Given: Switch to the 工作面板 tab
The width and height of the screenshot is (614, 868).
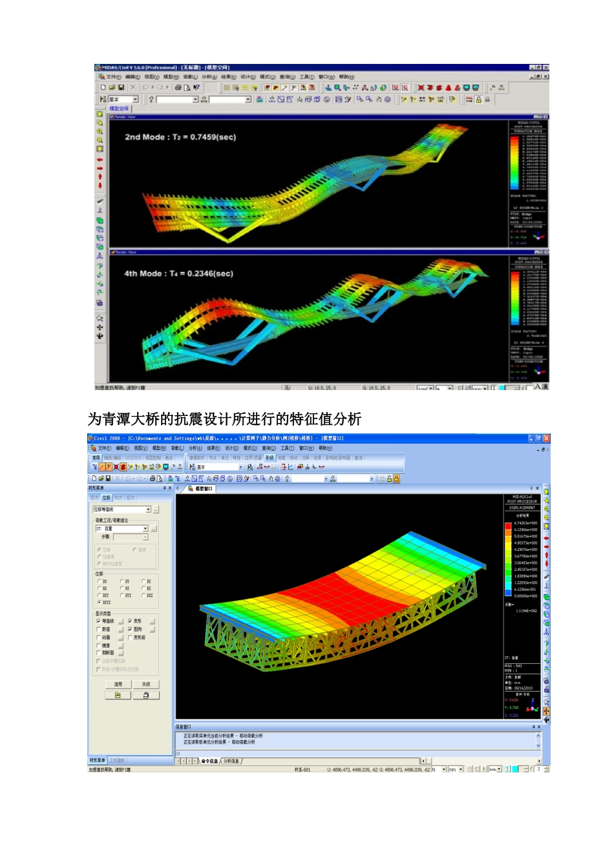Looking at the screenshot, I should 117,761.
